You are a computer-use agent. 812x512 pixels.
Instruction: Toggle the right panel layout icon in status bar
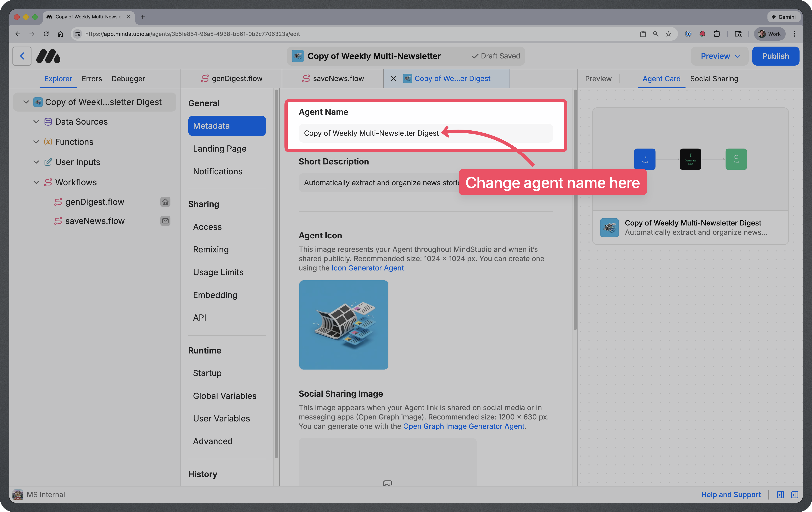(x=795, y=494)
